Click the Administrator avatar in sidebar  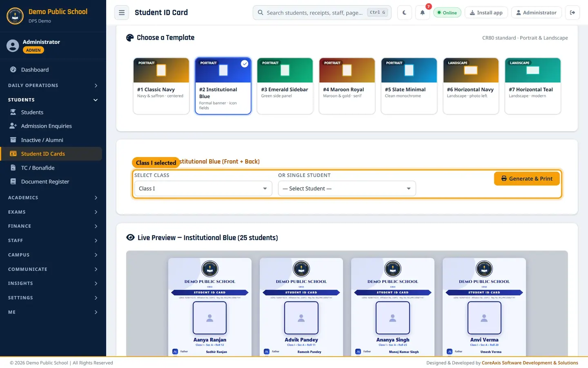[x=13, y=46]
